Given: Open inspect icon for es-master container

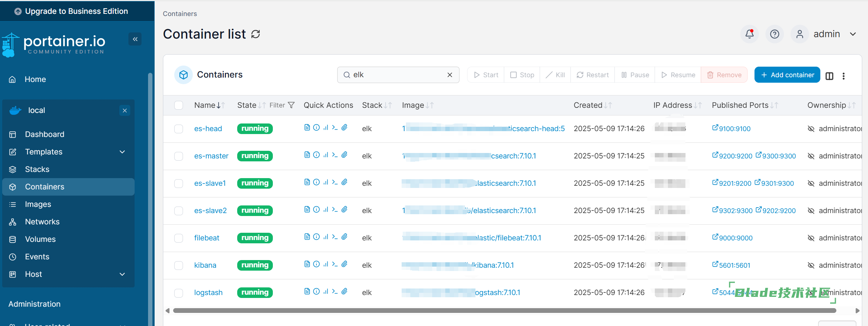Looking at the screenshot, I should tap(316, 154).
